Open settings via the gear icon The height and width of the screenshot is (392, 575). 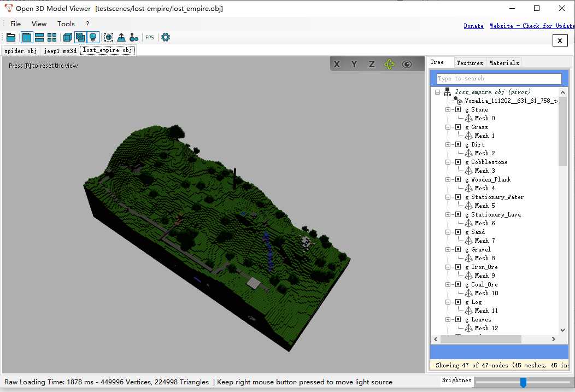(166, 37)
